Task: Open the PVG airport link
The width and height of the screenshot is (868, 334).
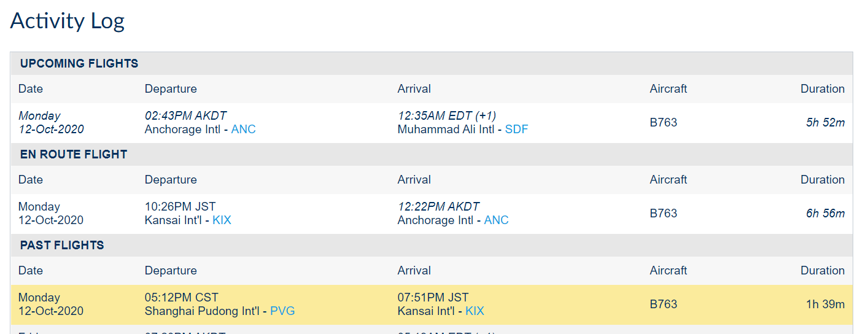Action: pyautogui.click(x=282, y=311)
